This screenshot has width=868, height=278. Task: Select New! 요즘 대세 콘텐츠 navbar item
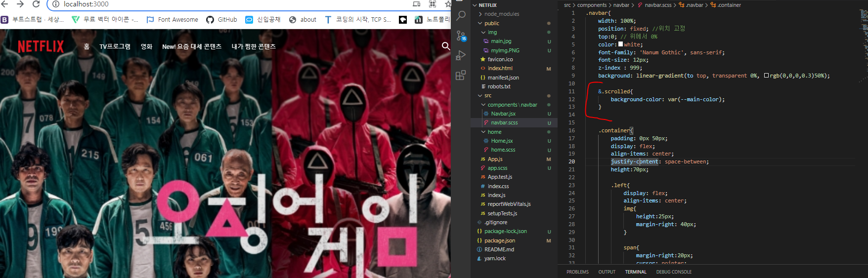(192, 46)
